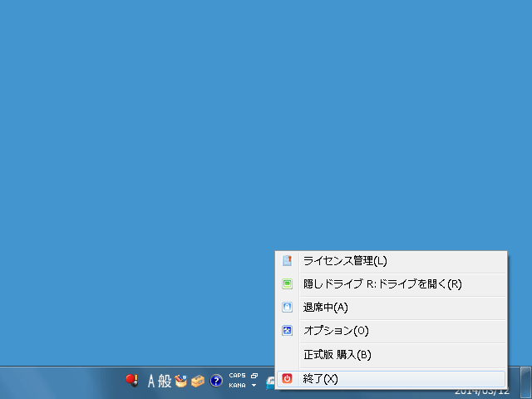Image resolution: width=532 pixels, height=399 pixels.
Task: Select 隠しドライブ R:ドライブを開く(R)
Action: pos(391,284)
